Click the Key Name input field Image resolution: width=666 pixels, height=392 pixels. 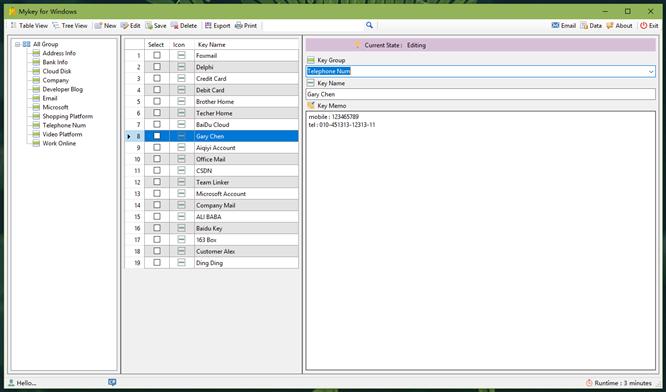(480, 94)
